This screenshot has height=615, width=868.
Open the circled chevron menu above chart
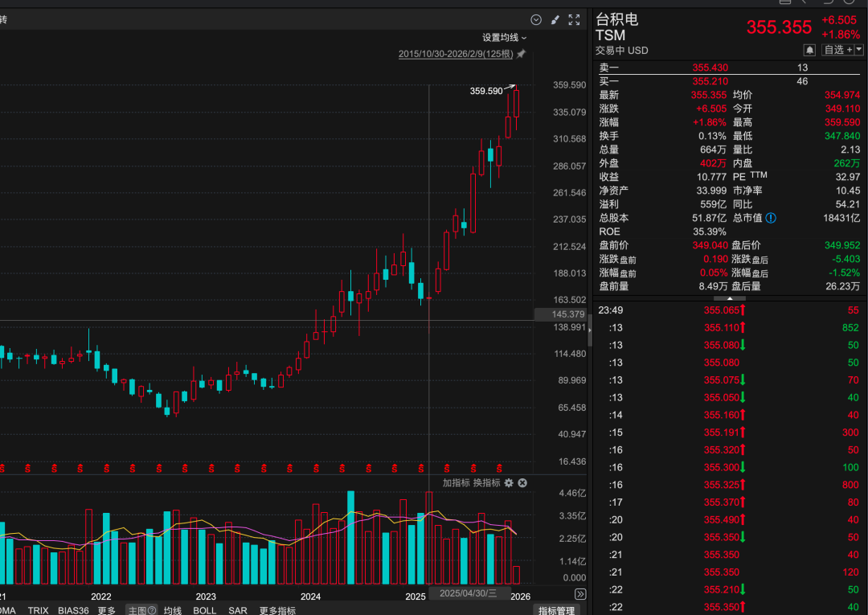536,20
